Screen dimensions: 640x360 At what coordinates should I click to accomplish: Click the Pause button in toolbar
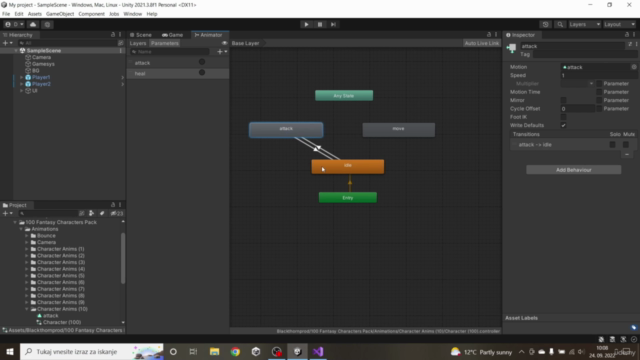(x=320, y=24)
